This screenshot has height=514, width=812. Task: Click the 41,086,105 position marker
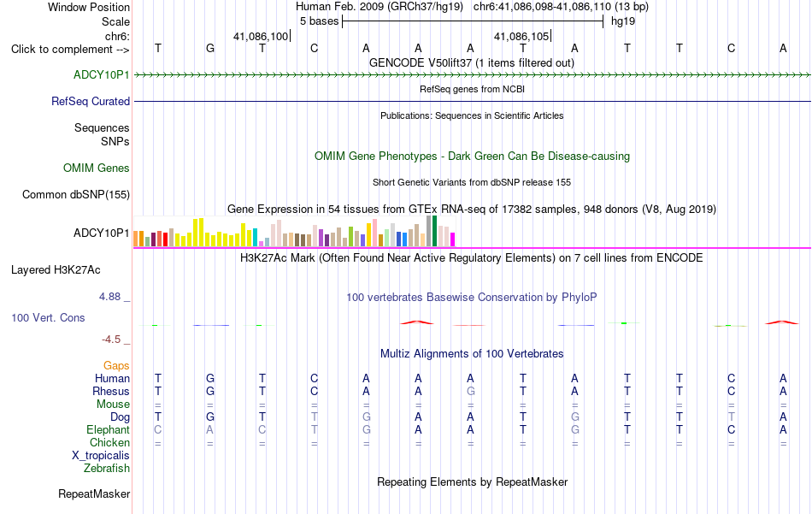point(521,36)
